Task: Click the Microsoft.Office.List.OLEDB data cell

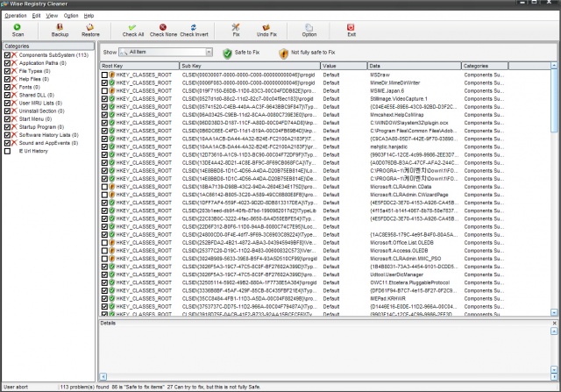Action: (x=401, y=243)
